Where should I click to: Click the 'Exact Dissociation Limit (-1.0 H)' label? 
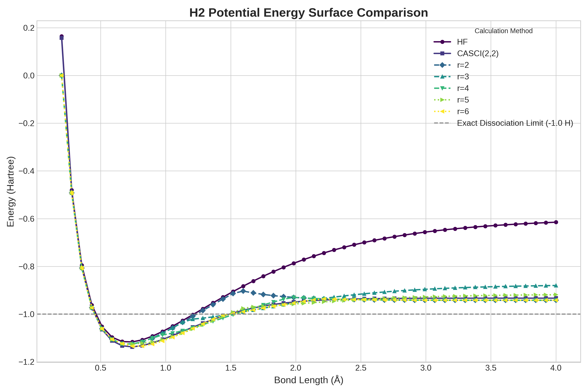coord(515,123)
